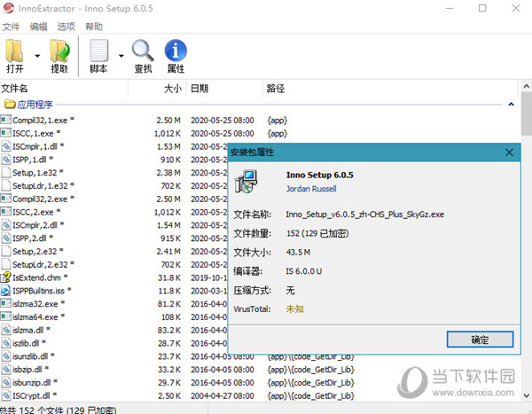Image resolution: width=532 pixels, height=414 pixels.
Task: Select the ISPP,2.dll file icon
Action: point(6,238)
